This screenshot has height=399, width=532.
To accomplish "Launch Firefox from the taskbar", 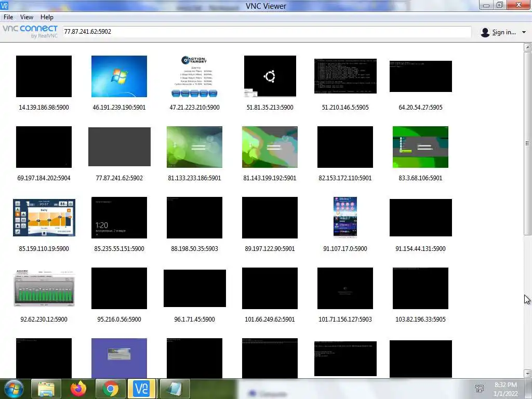I will 78,389.
